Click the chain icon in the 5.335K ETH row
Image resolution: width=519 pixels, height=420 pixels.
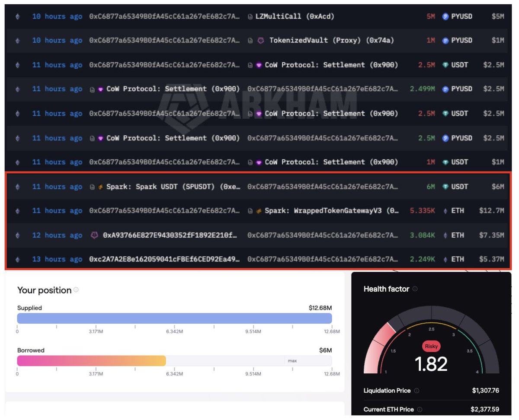tap(17, 211)
